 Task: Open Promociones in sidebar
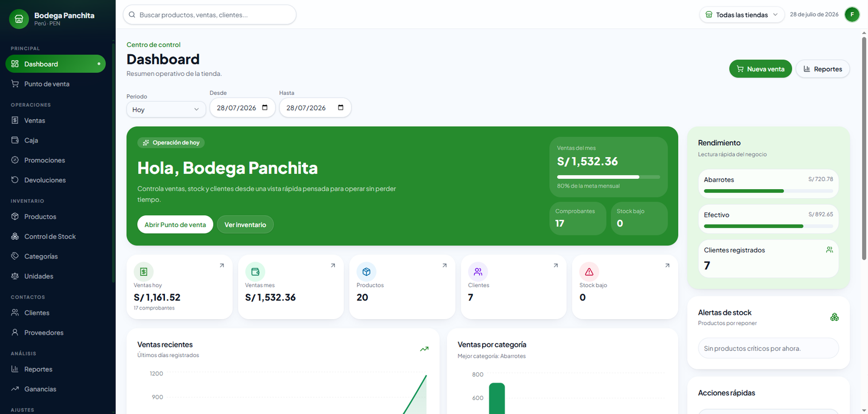(55, 160)
